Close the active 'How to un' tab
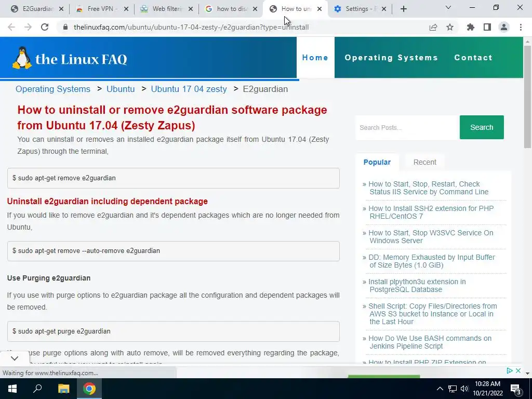This screenshot has height=399, width=532. 320,9
